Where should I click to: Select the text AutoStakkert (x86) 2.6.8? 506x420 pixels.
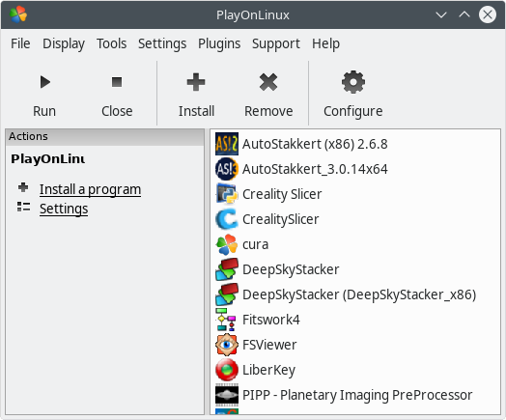point(315,144)
